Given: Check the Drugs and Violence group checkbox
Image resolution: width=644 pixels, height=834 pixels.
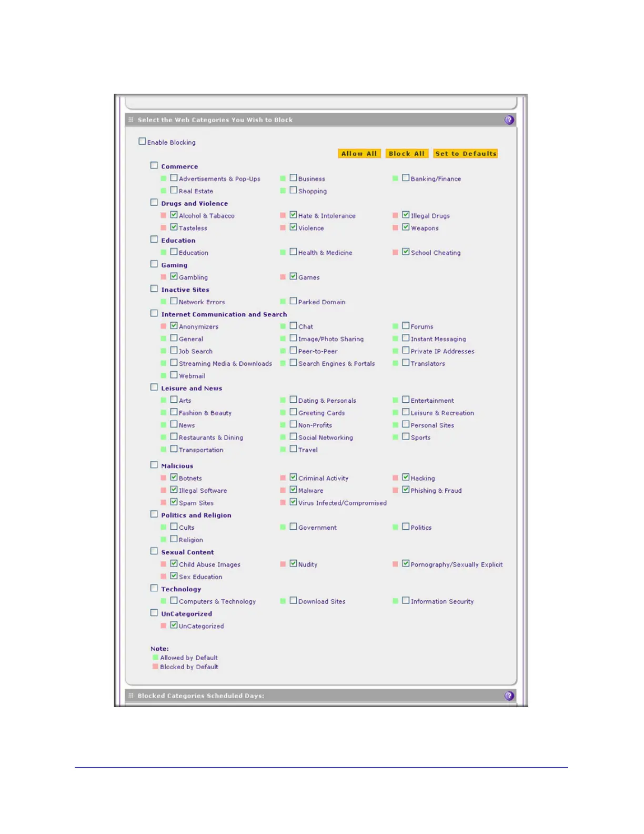Looking at the screenshot, I should 154,202.
